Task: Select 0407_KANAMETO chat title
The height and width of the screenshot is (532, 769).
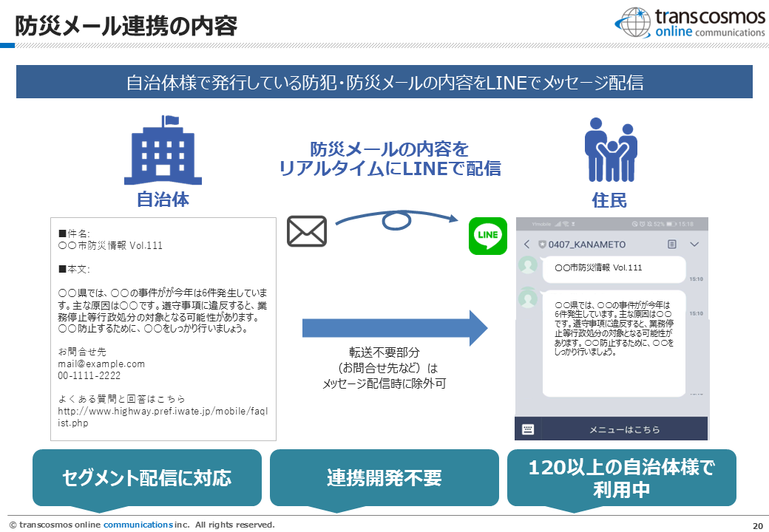Action: [x=586, y=245]
